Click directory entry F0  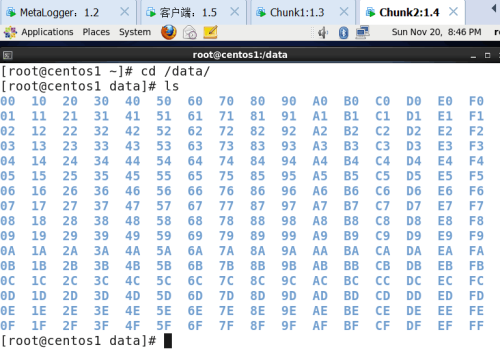(476, 101)
